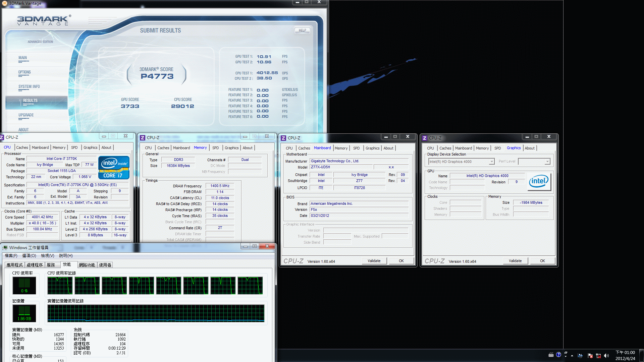Screen dimensions: 644x362
Task: Click mainboard model field Z77X-UD5H
Action: (x=341, y=167)
